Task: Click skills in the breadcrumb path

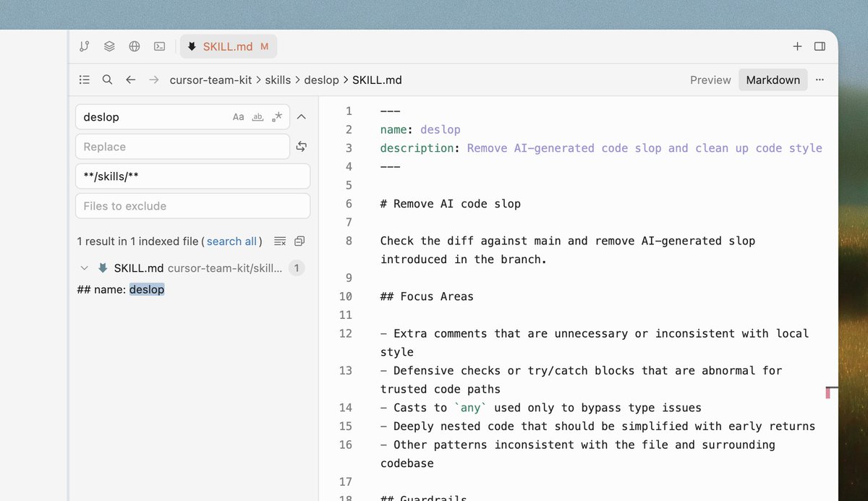Action: [x=279, y=80]
